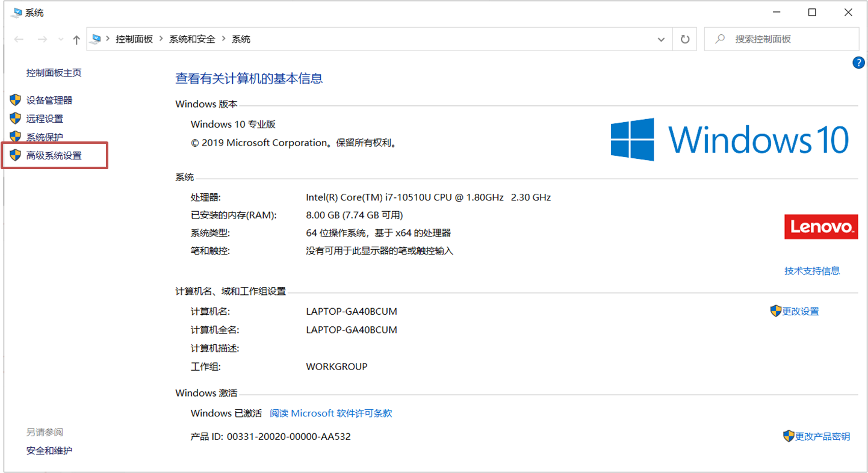868x473 pixels.
Task: Click the full computer name beside 计算机全名
Action: tap(352, 330)
